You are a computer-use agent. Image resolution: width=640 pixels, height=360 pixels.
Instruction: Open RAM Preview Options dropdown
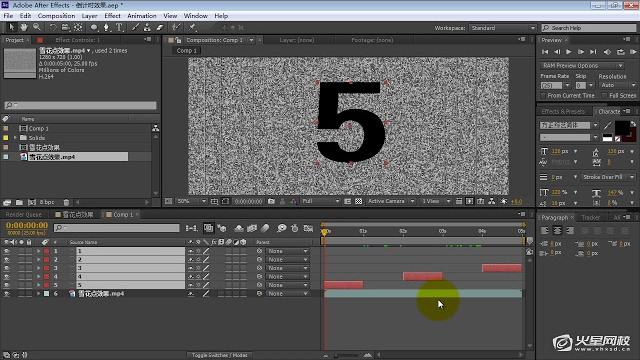(582, 65)
